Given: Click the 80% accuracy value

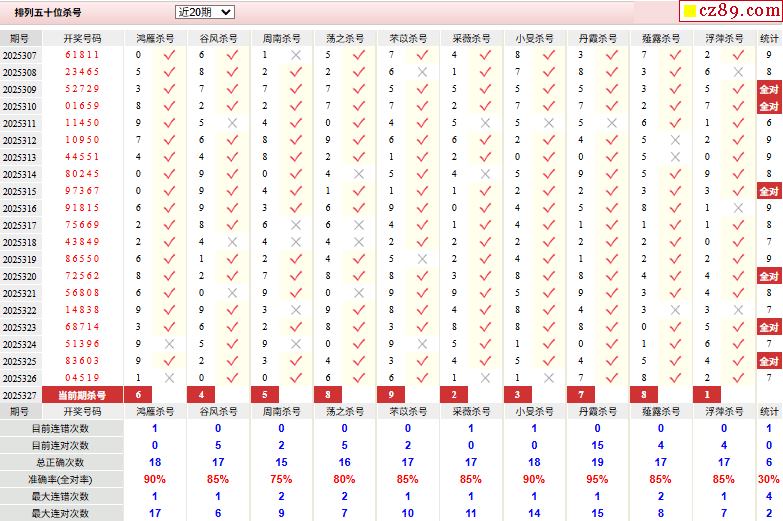Looking at the screenshot, I should 344,480.
